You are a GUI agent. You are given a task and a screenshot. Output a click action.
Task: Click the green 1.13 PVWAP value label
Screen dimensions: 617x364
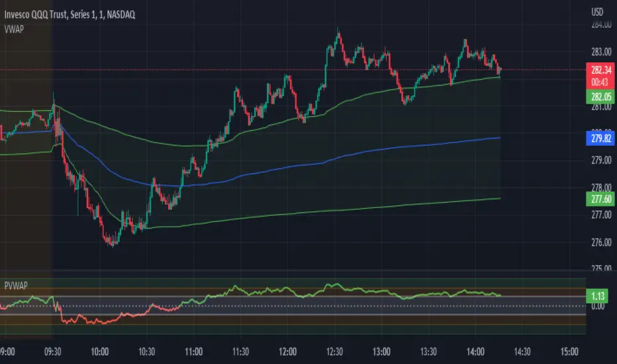[597, 296]
